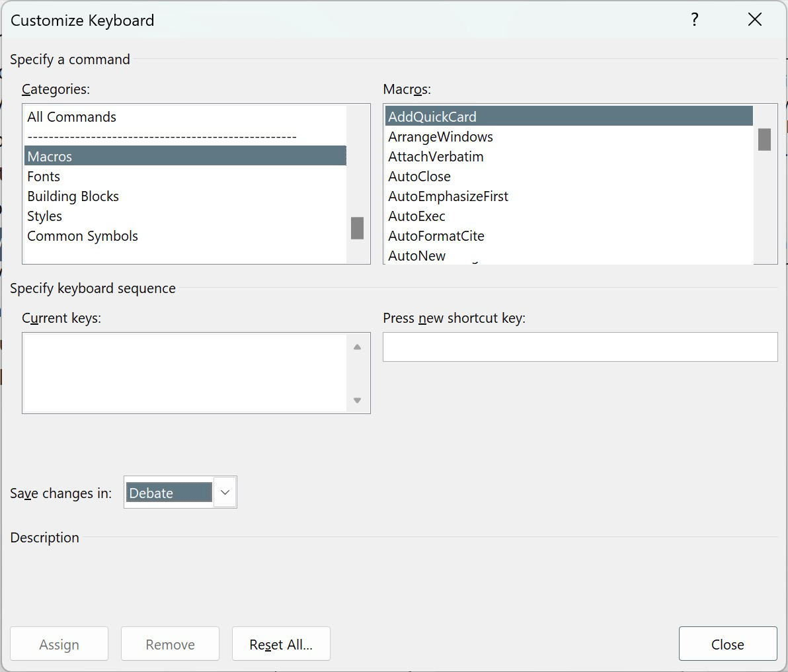Select the Fonts category
The width and height of the screenshot is (788, 672).
pos(44,177)
